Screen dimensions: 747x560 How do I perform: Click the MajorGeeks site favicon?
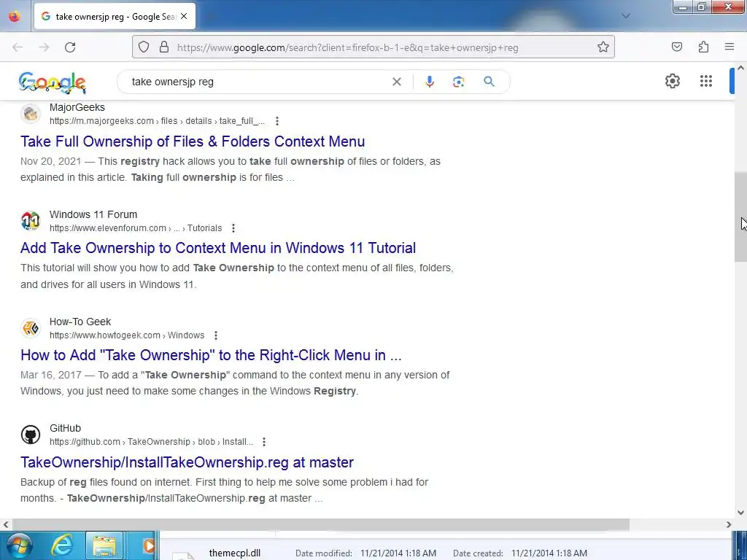pos(31,114)
